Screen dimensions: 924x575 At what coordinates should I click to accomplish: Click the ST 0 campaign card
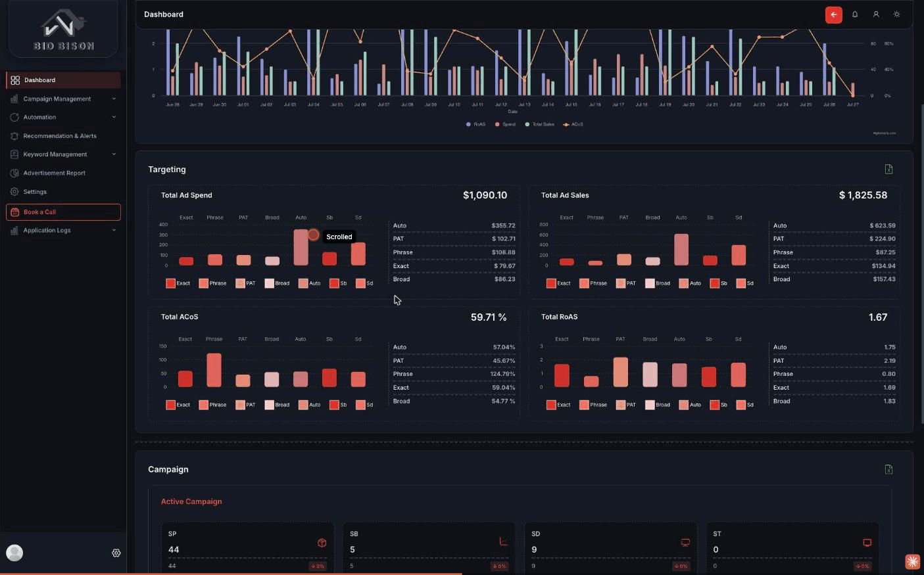pyautogui.click(x=792, y=549)
